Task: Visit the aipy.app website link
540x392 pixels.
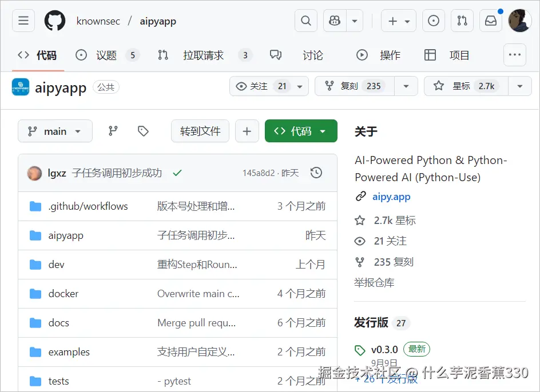Action: [x=391, y=197]
